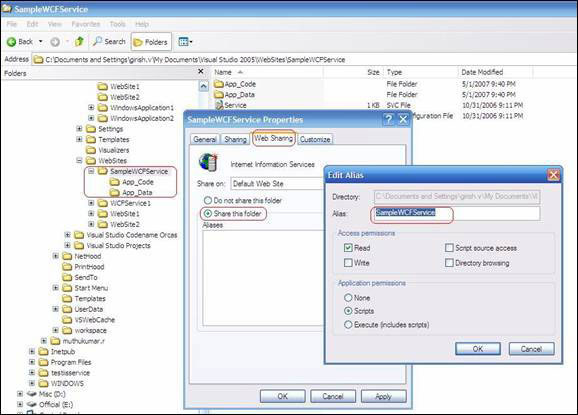The width and height of the screenshot is (578, 415).
Task: Select the Scripts application permission
Action: coord(348,311)
